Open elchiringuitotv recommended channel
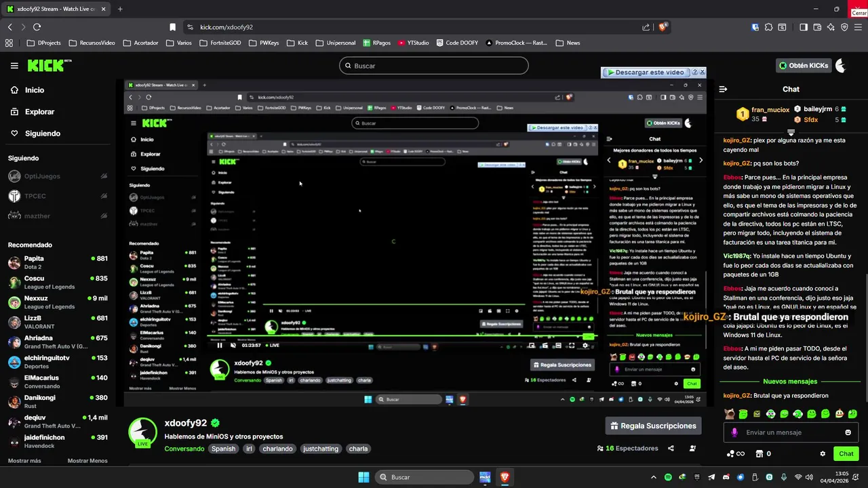Viewport: 868px width, 488px height. pyautogui.click(x=58, y=361)
